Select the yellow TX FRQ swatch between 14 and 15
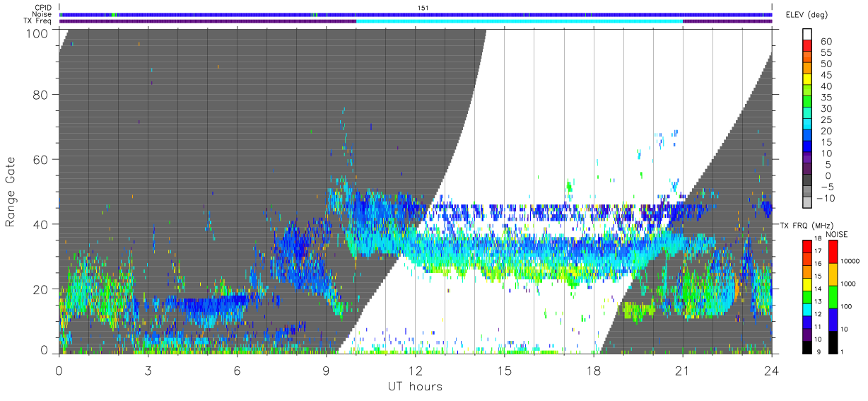This screenshot has width=868, height=401. tap(807, 283)
